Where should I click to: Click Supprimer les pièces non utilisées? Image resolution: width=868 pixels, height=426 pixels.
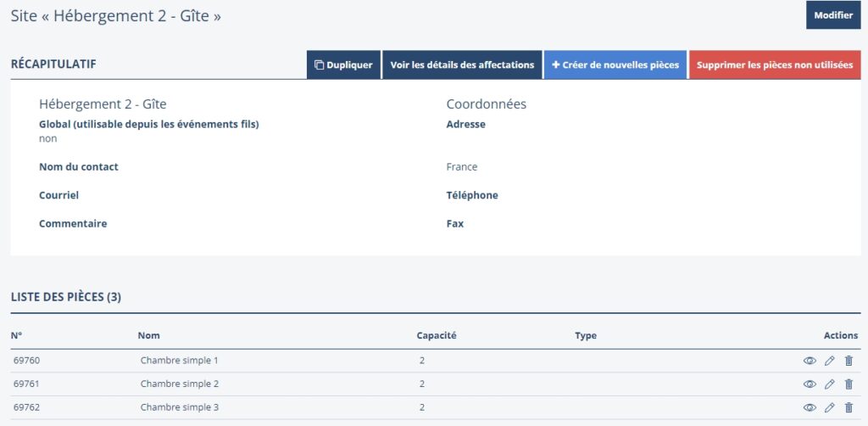(x=775, y=65)
